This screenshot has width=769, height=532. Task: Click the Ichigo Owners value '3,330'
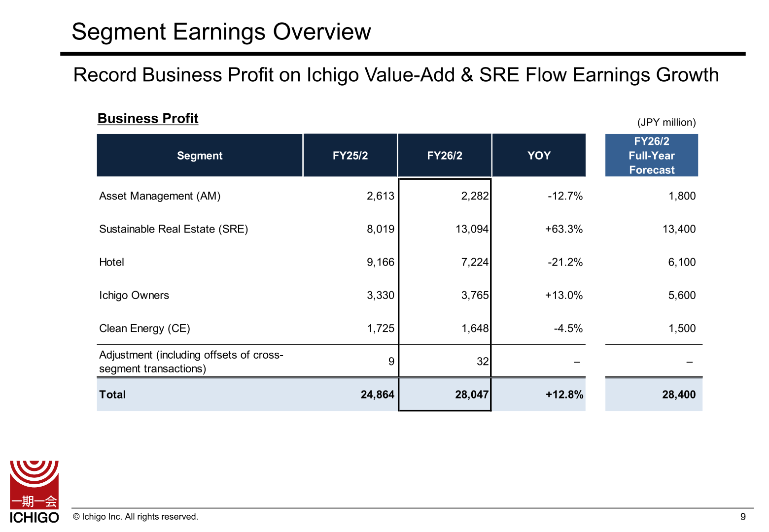[381, 295]
